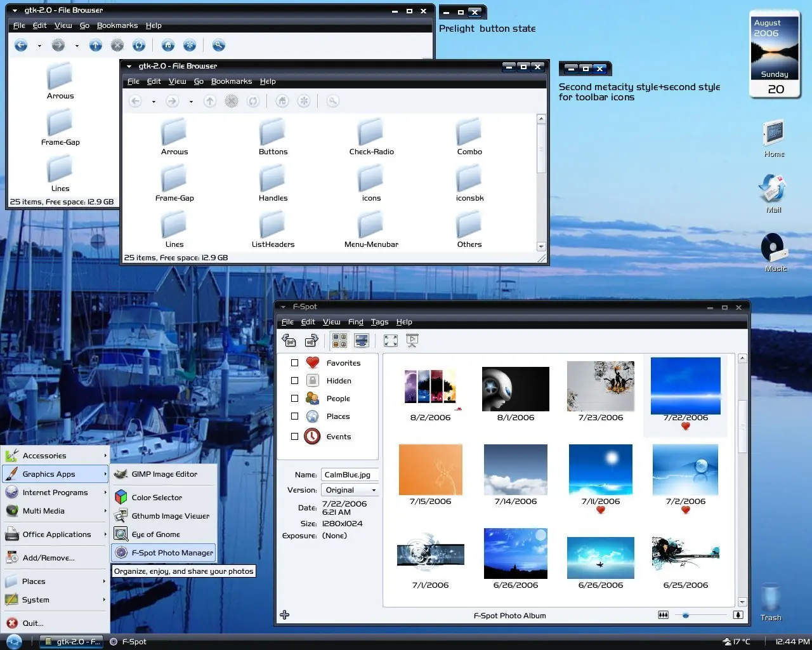
Task: Click blue Search magnifier in rear file browser
Action: (219, 45)
